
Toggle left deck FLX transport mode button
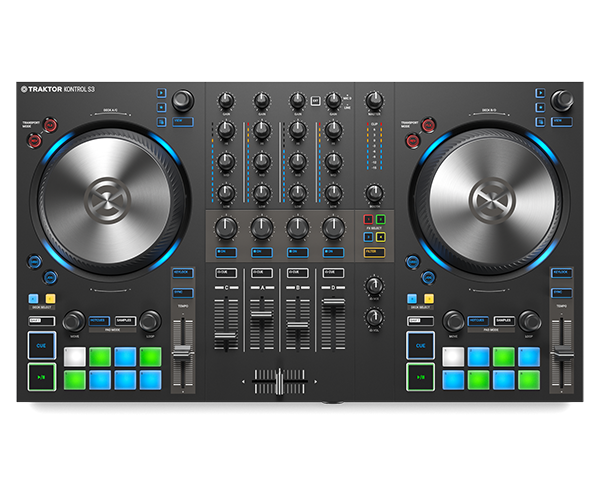[x=50, y=125]
